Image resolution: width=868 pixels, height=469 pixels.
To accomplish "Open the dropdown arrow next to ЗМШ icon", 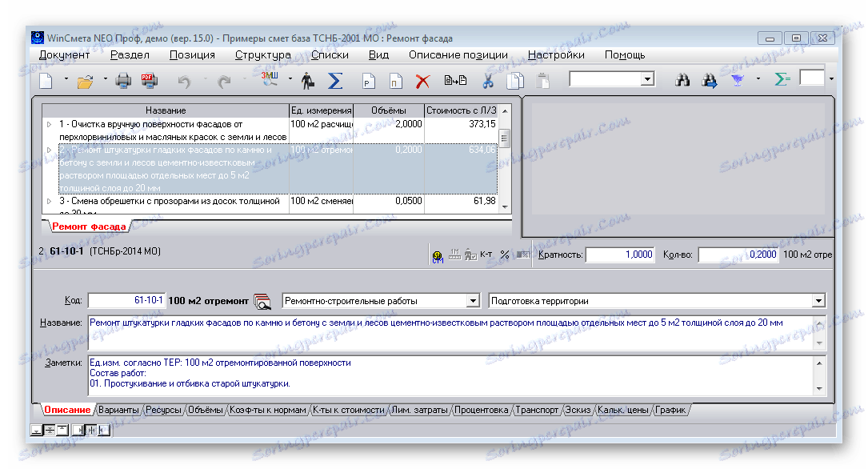I will tap(290, 79).
